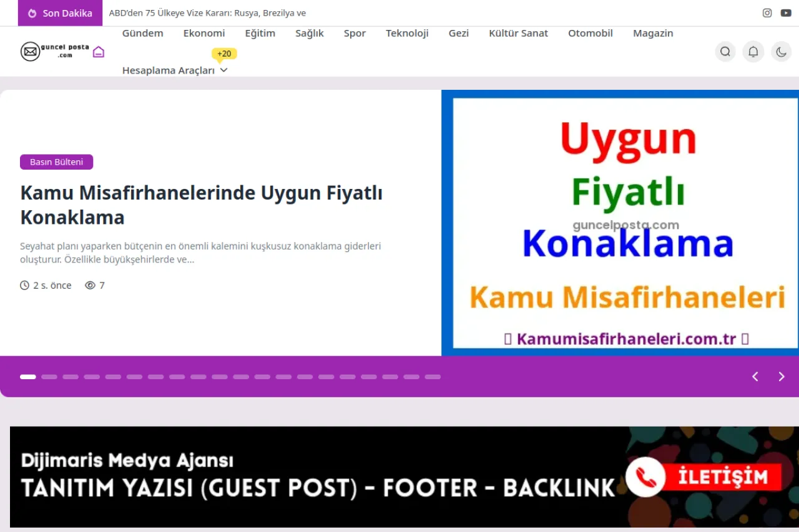Open the Kamu Misafirhaneleri headline article
The width and height of the screenshot is (799, 532).
201,205
